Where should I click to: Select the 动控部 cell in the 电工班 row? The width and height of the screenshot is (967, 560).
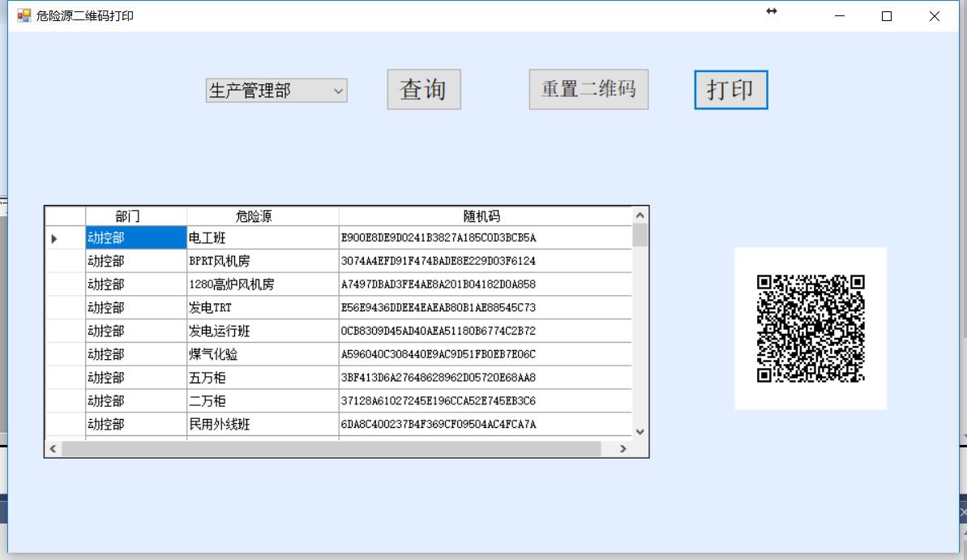pyautogui.click(x=135, y=238)
